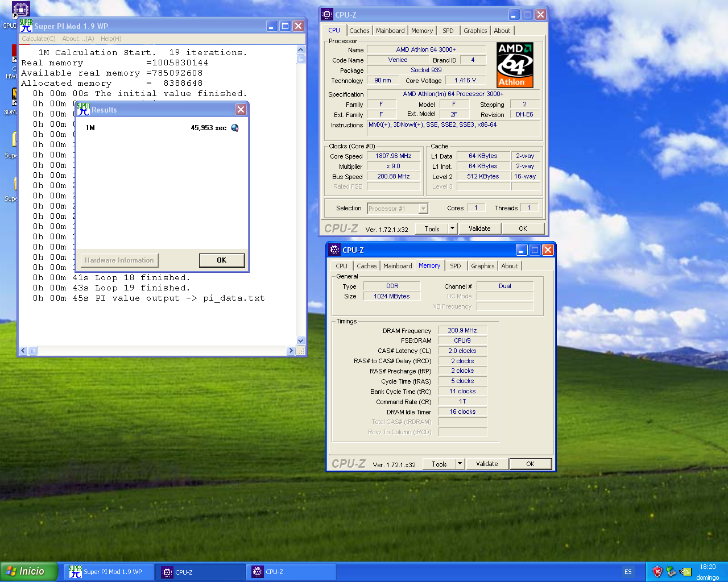
Task: Click the Package value 'Socket 939'
Action: coord(426,70)
